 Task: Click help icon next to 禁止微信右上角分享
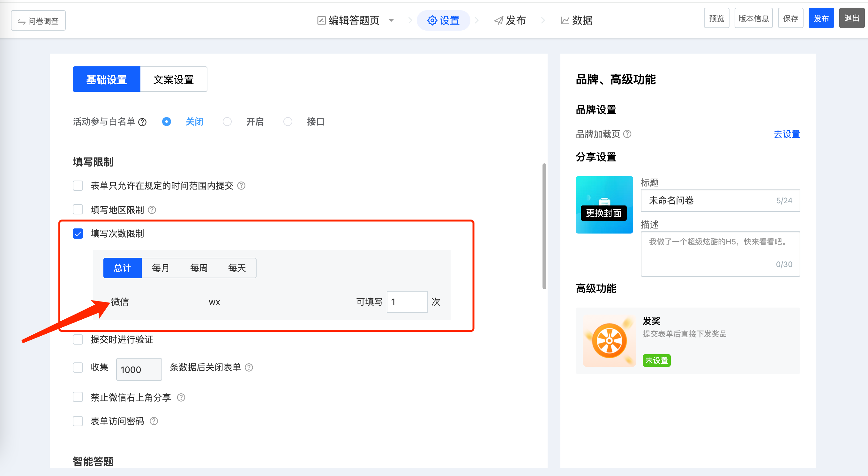(181, 398)
